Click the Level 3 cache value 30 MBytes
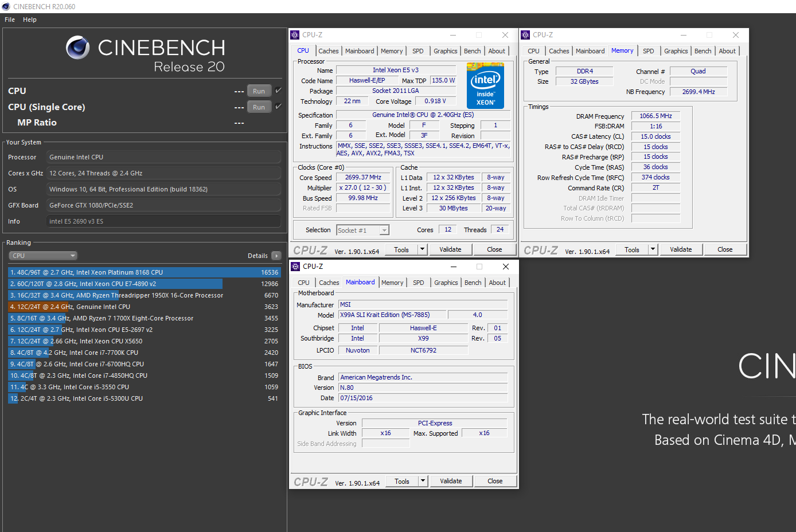 pos(454,209)
